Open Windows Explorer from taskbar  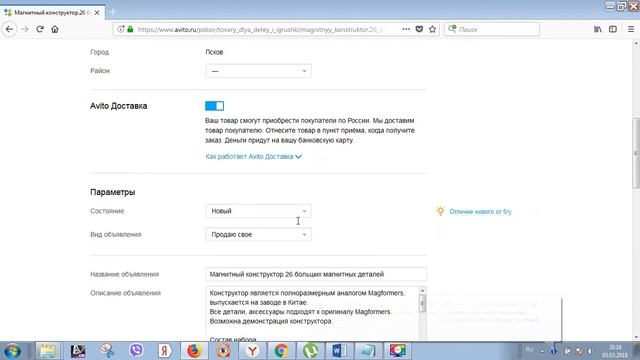pos(48,351)
